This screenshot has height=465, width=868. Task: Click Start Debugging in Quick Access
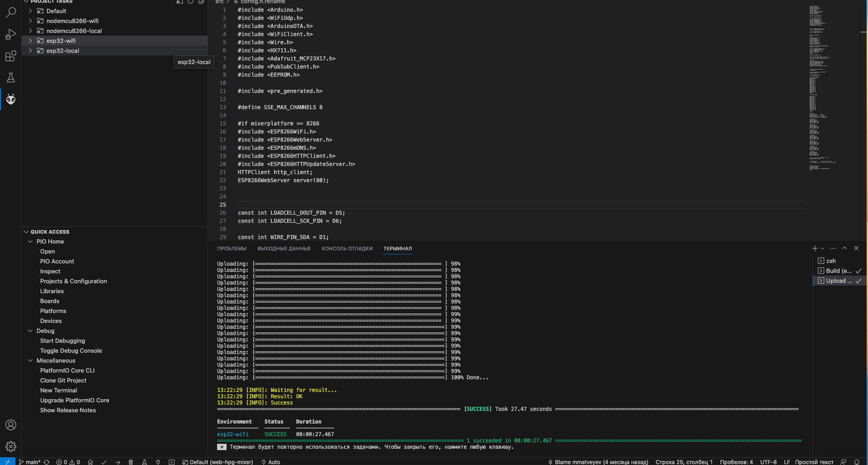click(x=62, y=341)
